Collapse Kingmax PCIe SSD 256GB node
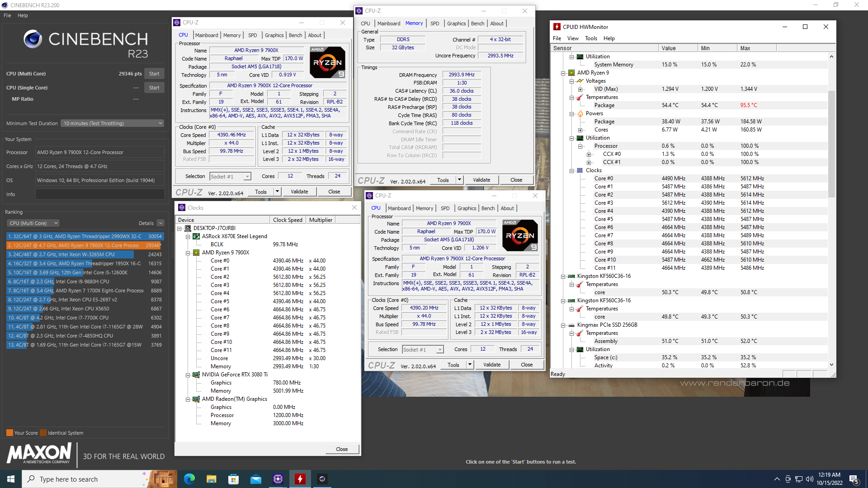The height and width of the screenshot is (488, 868). pyautogui.click(x=563, y=325)
